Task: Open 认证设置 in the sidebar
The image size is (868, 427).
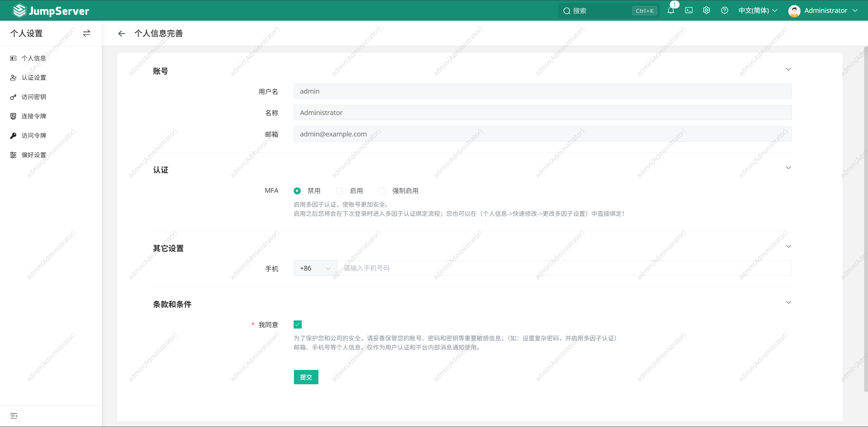Action: coord(34,78)
